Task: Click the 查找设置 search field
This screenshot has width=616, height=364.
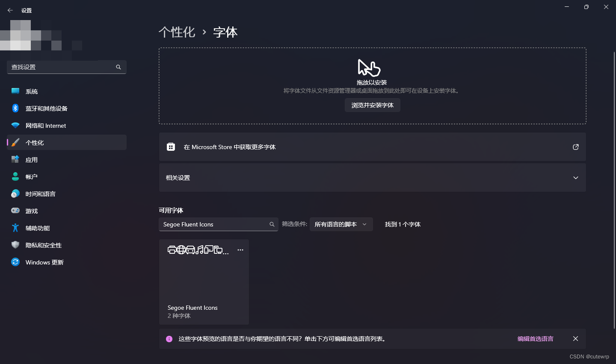Action: click(x=67, y=67)
